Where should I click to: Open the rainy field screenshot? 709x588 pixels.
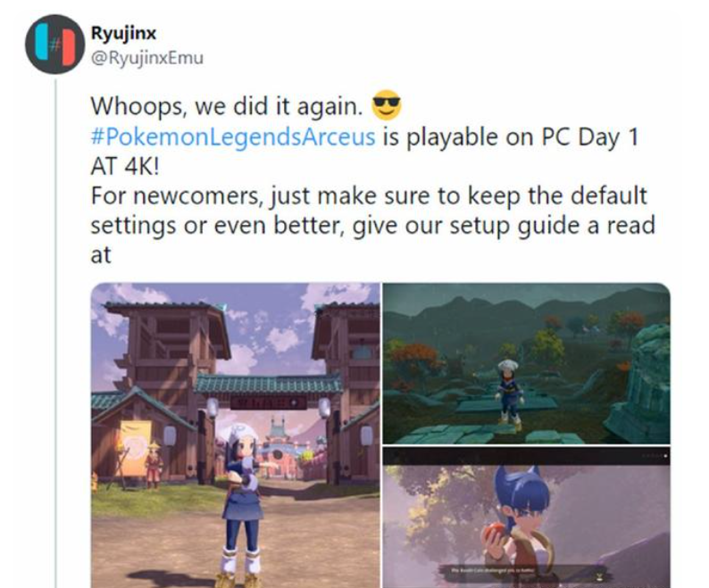pos(526,363)
